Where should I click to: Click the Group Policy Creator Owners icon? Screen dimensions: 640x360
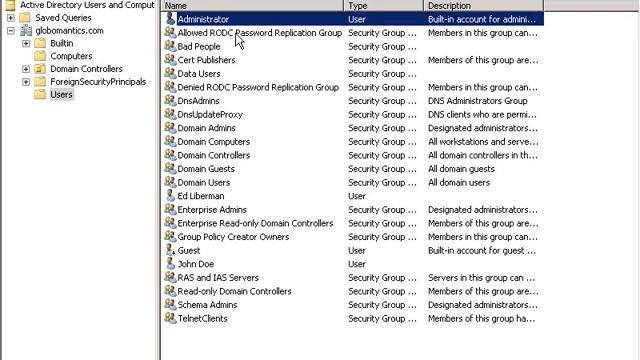coord(170,236)
